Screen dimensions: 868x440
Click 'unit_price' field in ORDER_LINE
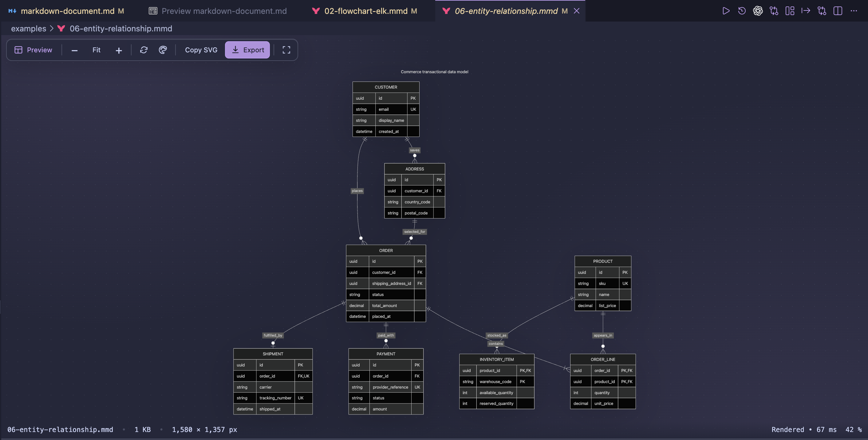coord(603,403)
